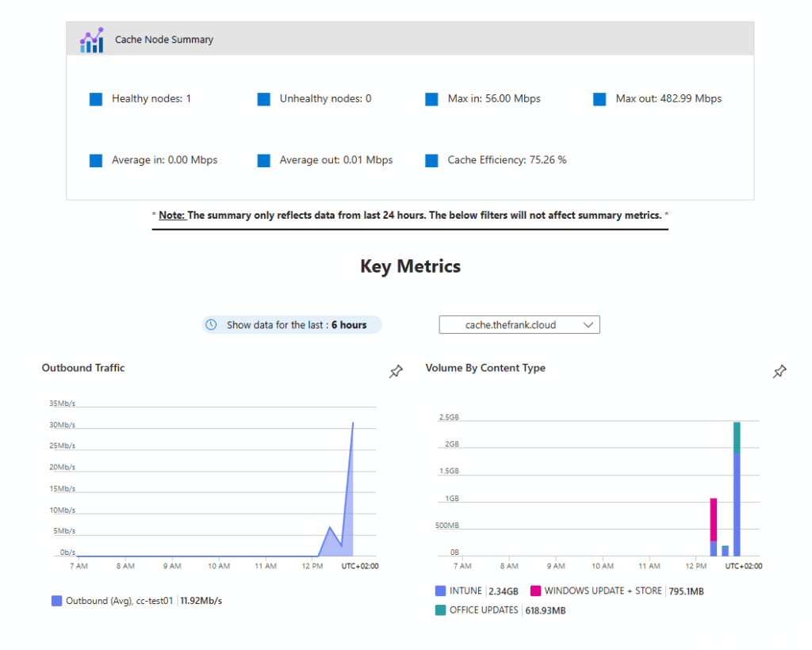Click the Max in blue square icon
Screen dimensions: 812x650
(x=432, y=99)
